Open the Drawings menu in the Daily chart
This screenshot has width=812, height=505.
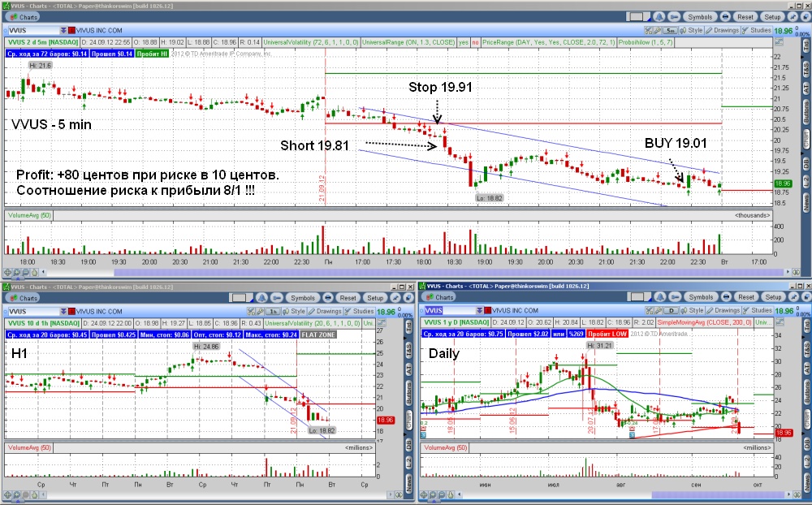coord(723,310)
